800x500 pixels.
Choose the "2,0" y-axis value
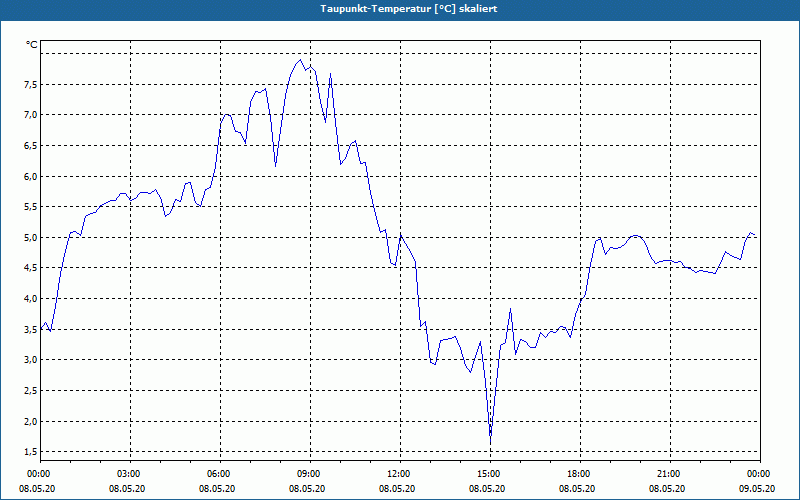pos(31,421)
